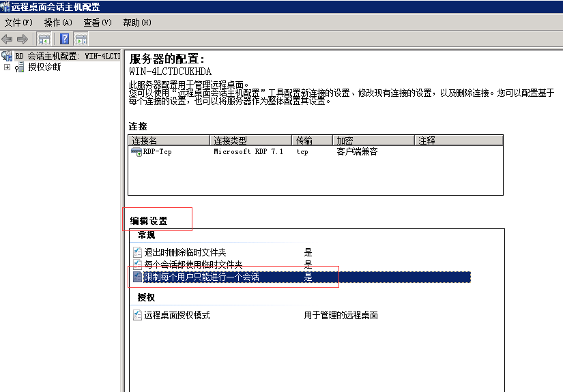Toggle the action pane toolbar icon
This screenshot has height=392, width=563.
(81, 39)
